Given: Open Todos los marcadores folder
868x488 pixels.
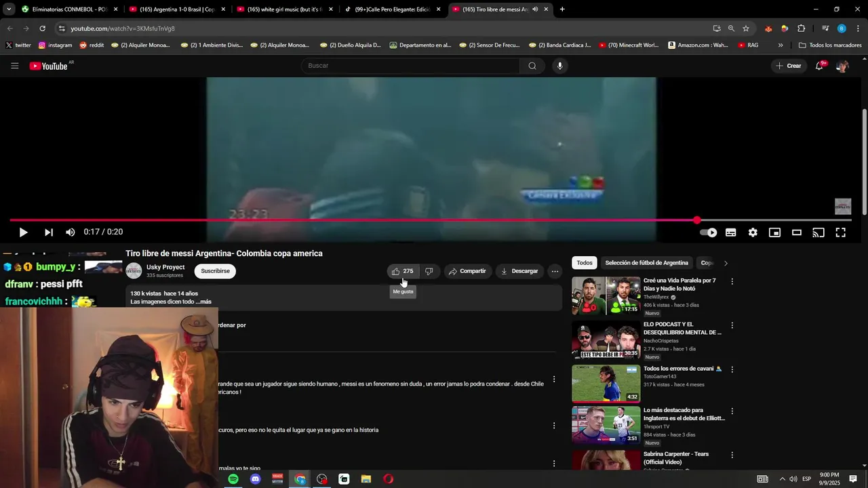Looking at the screenshot, I should [x=830, y=45].
